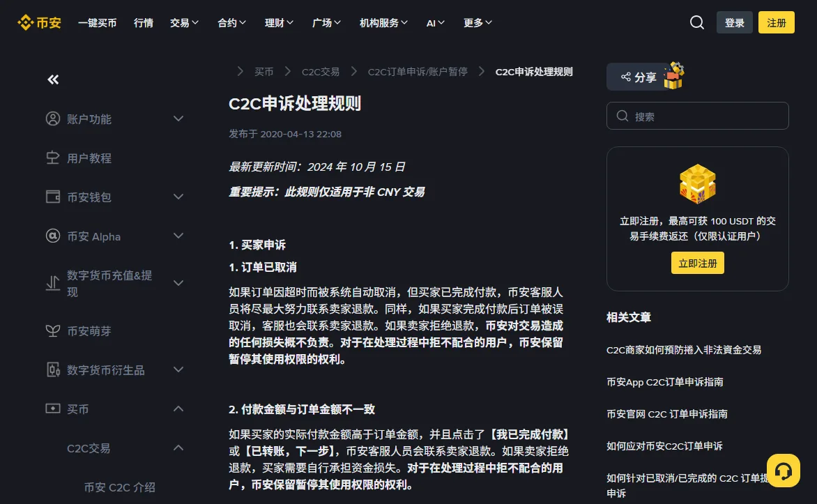The width and height of the screenshot is (817, 504).
Task: Open the 更多 dropdown menu
Action: (478, 23)
